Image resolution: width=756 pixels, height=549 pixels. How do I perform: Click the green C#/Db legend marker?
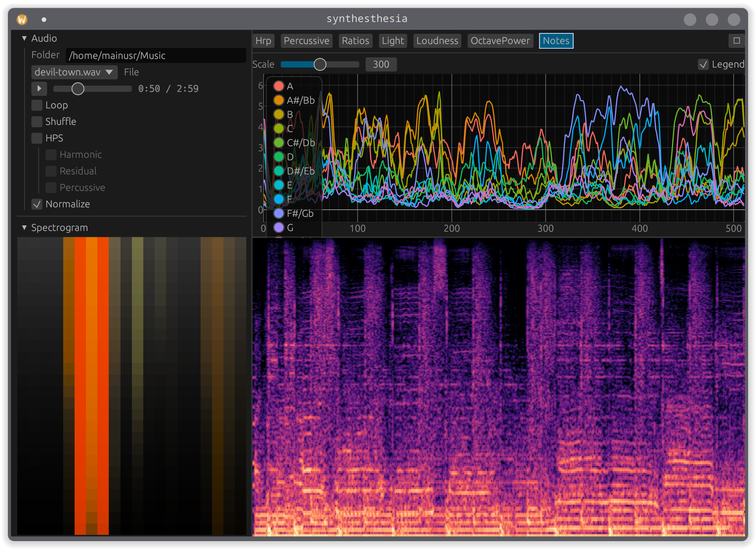(x=279, y=143)
